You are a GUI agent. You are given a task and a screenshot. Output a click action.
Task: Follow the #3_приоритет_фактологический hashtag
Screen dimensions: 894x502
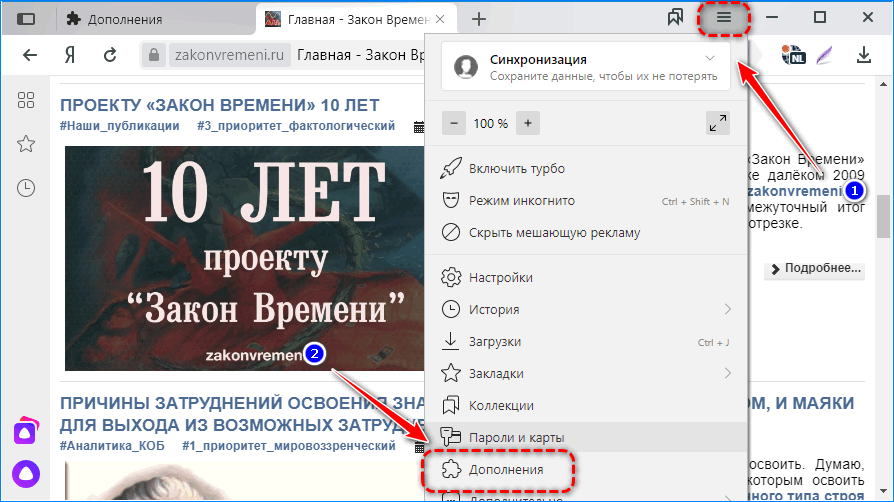[x=296, y=126]
